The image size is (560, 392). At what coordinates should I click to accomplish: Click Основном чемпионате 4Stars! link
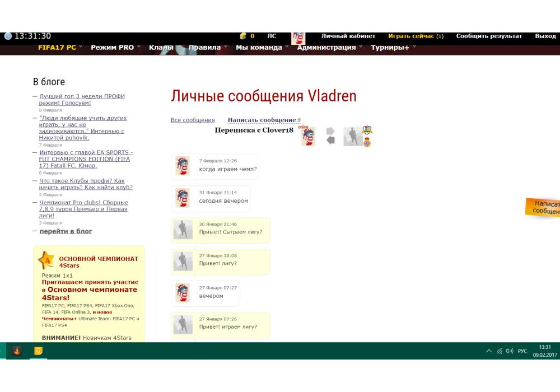point(90,293)
